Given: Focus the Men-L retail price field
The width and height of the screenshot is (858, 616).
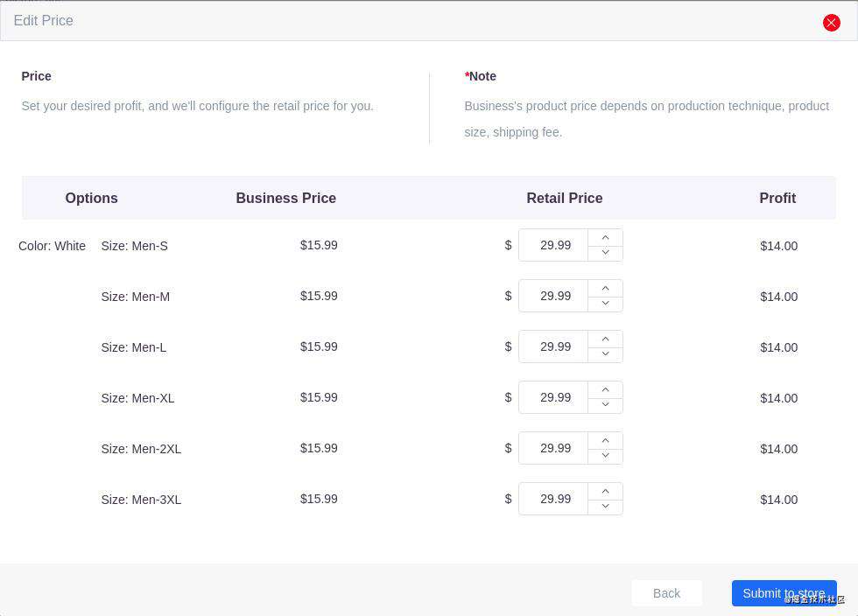Looking at the screenshot, I should click(x=553, y=346).
